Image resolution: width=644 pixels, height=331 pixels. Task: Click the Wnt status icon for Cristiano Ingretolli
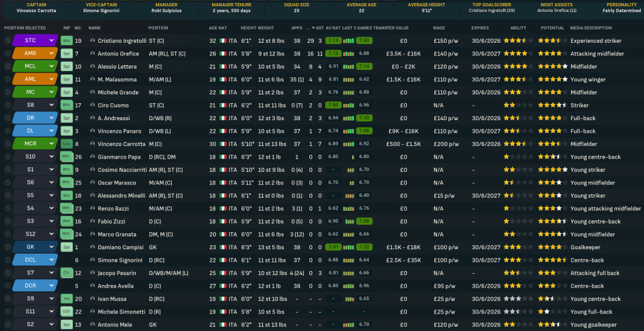coord(66,41)
